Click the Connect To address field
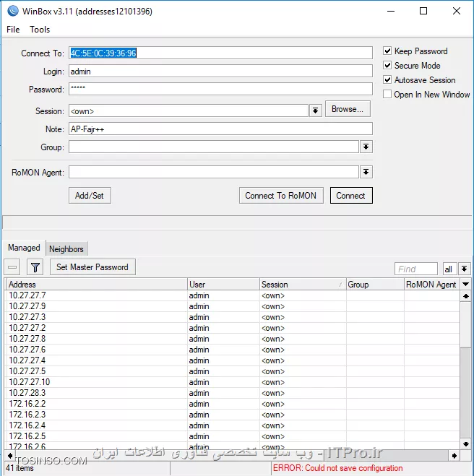This screenshot has width=474, height=476. pyautogui.click(x=220, y=53)
